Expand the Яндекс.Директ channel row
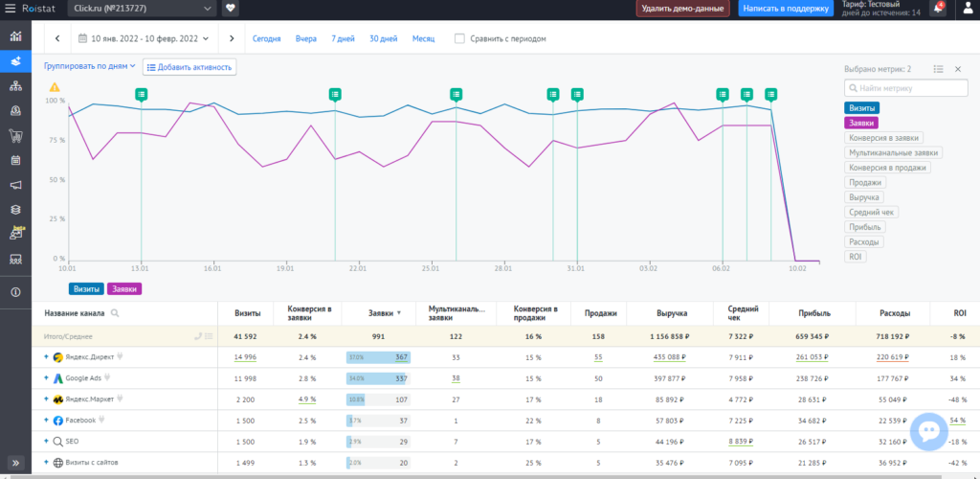The height and width of the screenshot is (479, 980). pos(45,356)
